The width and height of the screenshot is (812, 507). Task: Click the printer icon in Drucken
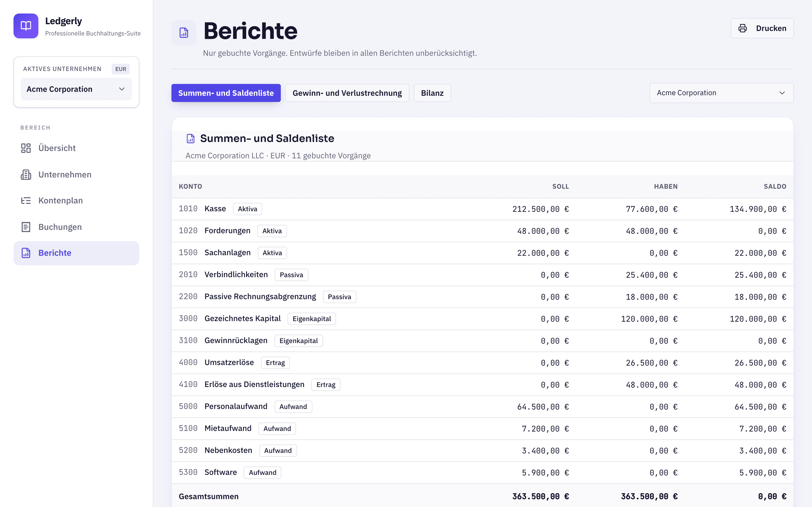tap(743, 28)
